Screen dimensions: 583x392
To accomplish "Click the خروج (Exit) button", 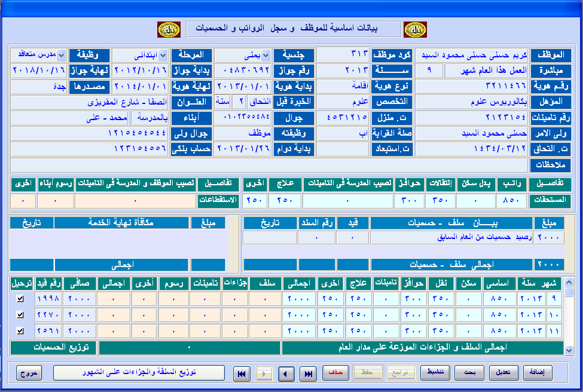I will click(x=29, y=373).
